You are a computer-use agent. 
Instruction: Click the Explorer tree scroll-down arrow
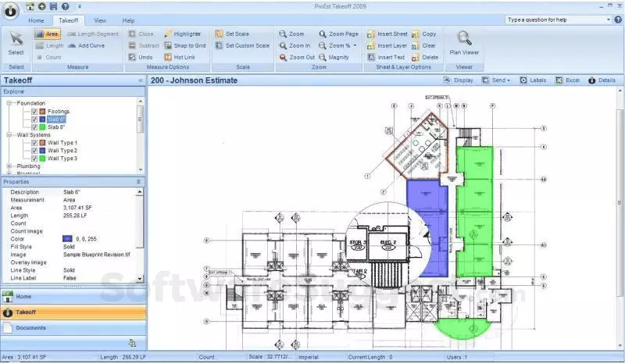click(141, 170)
